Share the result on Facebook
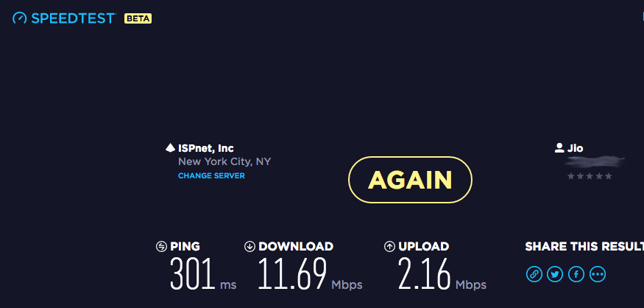644x308 pixels. click(x=576, y=274)
